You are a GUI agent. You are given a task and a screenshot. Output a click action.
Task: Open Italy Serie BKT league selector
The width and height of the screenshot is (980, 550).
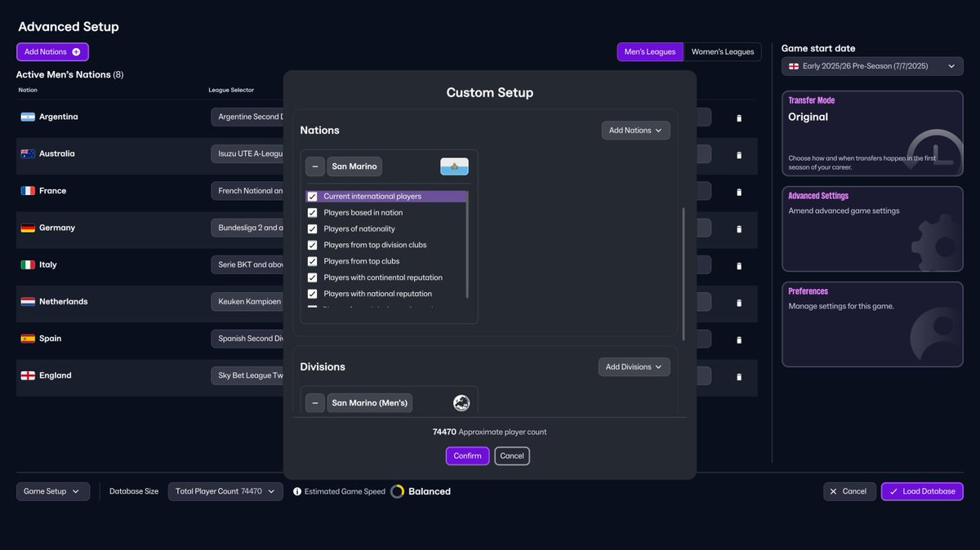click(x=247, y=265)
